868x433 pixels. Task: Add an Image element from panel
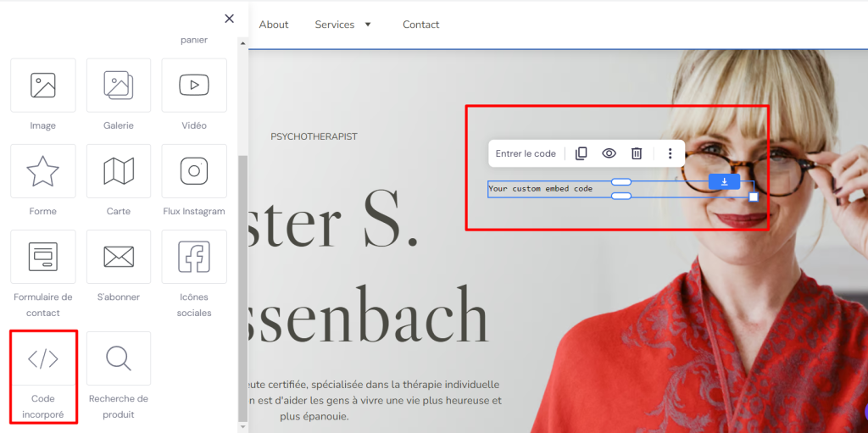coord(43,86)
